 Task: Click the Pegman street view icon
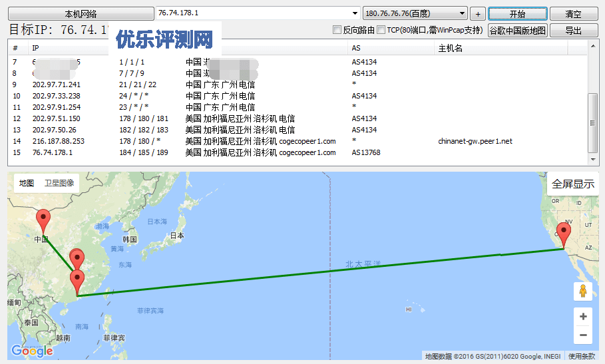583,291
